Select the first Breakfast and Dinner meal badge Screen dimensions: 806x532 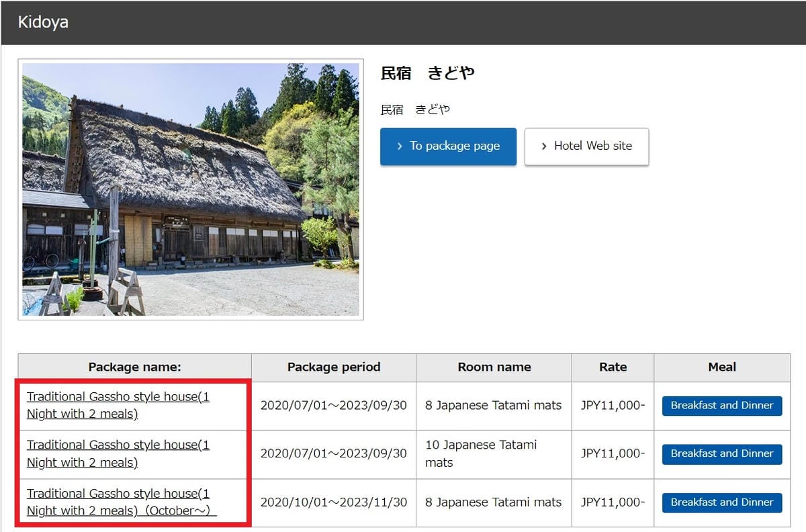click(721, 406)
